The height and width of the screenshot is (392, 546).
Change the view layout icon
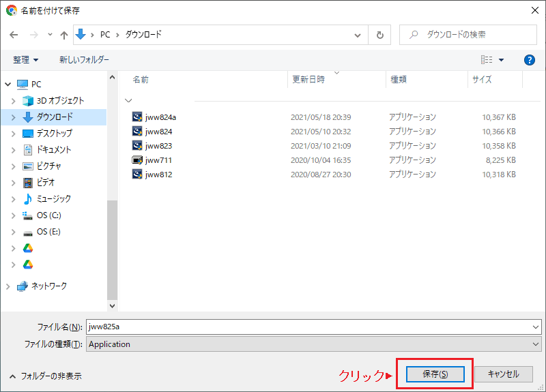487,60
